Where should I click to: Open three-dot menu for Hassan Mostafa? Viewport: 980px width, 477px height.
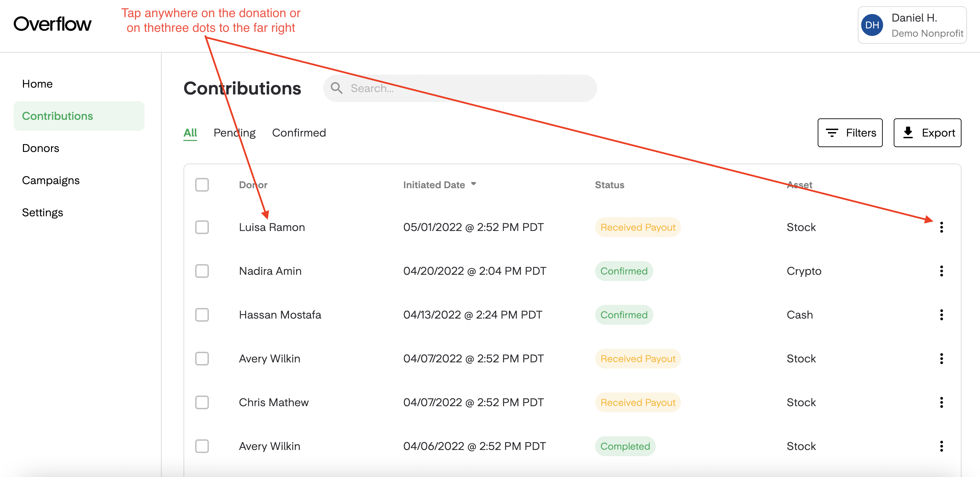[x=941, y=314]
